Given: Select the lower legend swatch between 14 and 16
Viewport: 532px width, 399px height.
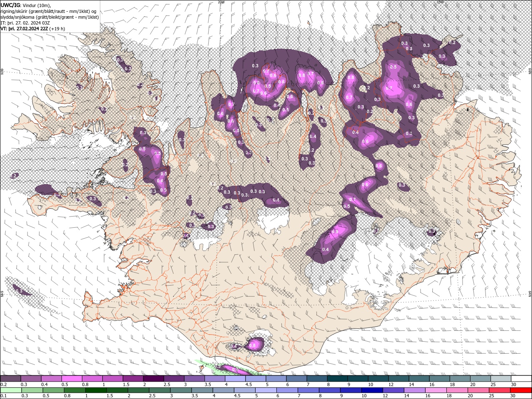Looking at the screenshot, I should (x=415, y=390).
